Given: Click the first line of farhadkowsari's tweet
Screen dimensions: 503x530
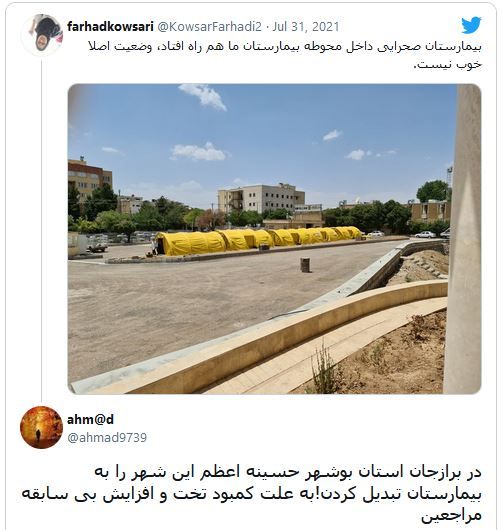Looking at the screenshot, I should pyautogui.click(x=285, y=46).
